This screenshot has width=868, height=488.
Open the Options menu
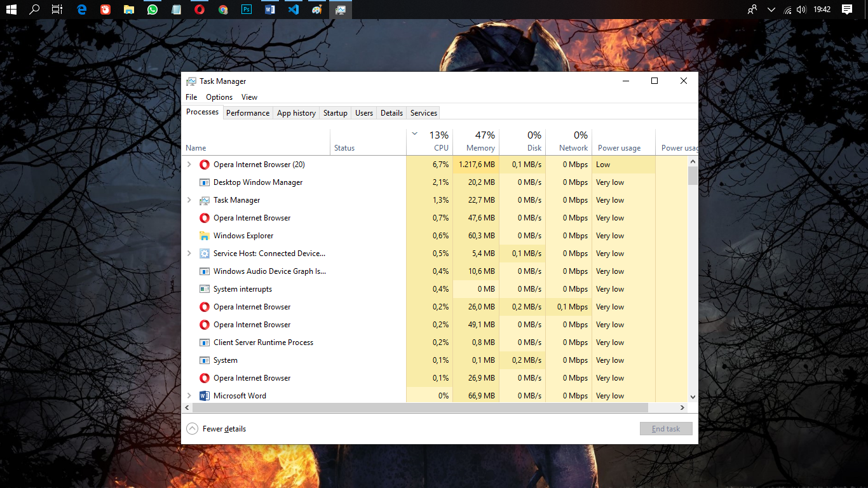[x=219, y=97]
